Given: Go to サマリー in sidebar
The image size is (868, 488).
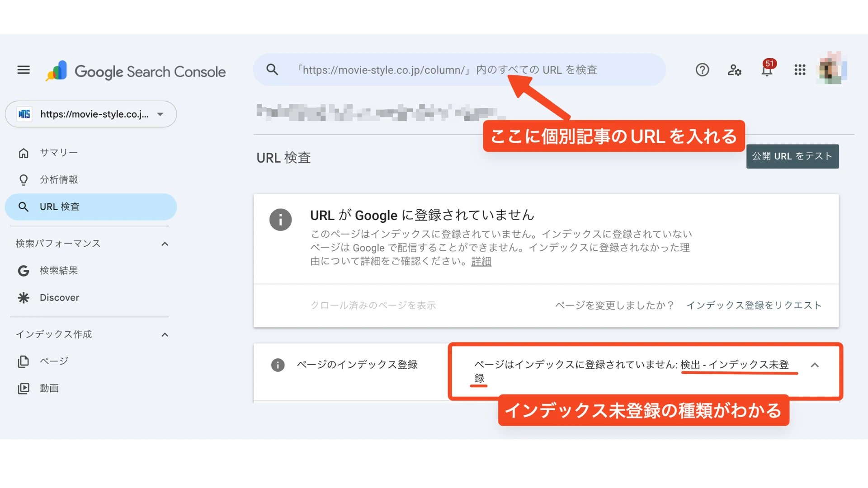Looking at the screenshot, I should pyautogui.click(x=91, y=153).
